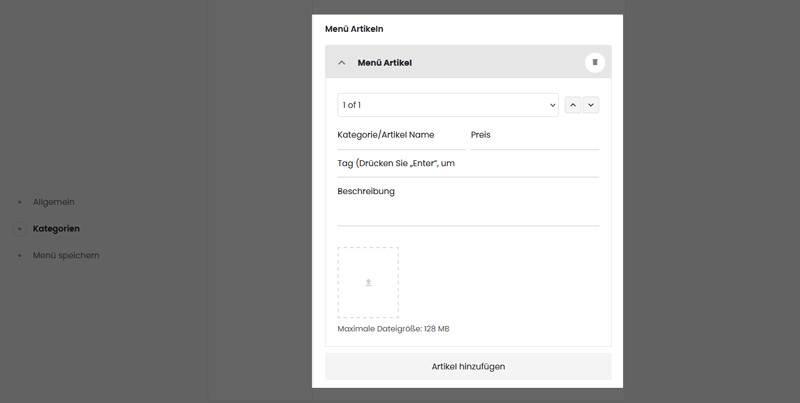Select the Kategorien step
The width and height of the screenshot is (800, 403).
tap(56, 229)
